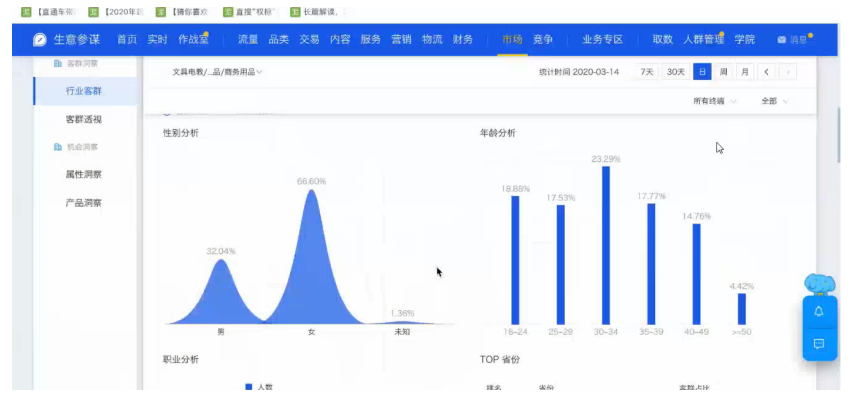Click the next date right arrow
Viewport: 854px width, 397px height.
(x=788, y=72)
